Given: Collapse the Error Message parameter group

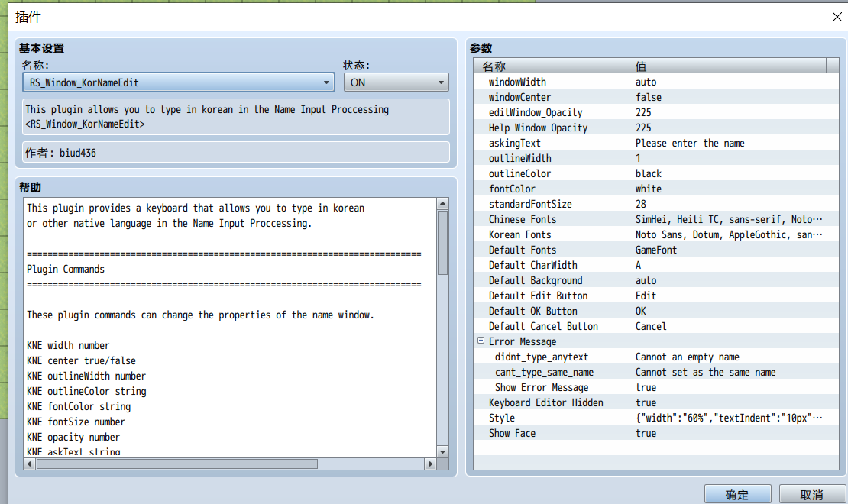Looking at the screenshot, I should click(x=481, y=341).
